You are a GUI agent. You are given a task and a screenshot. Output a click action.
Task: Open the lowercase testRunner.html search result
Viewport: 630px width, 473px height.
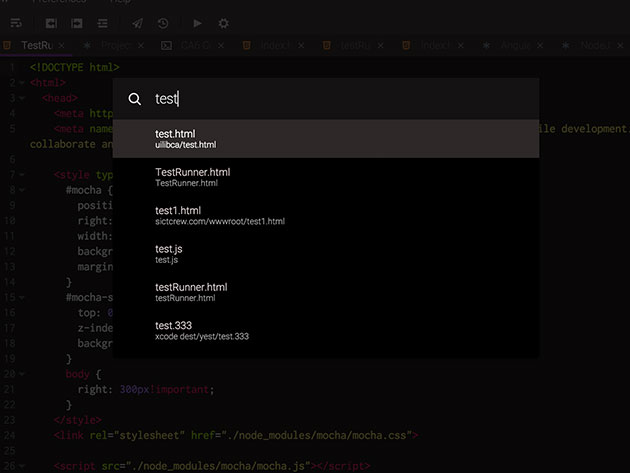click(326, 292)
